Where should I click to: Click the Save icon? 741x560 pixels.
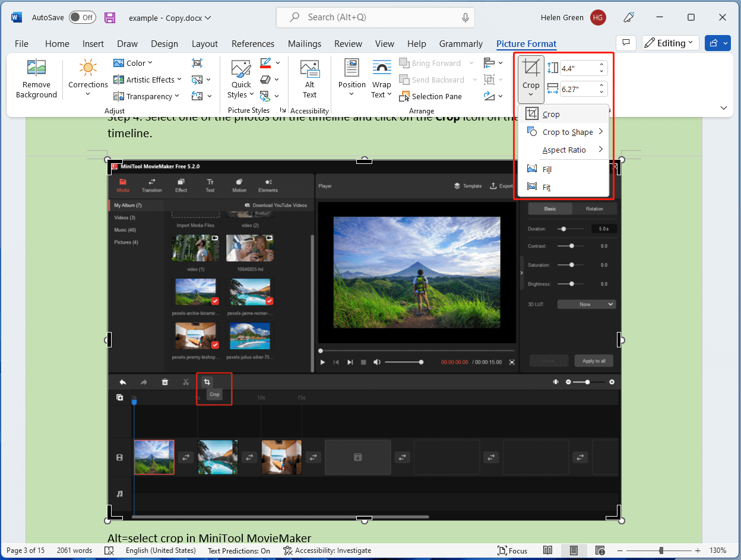click(110, 17)
